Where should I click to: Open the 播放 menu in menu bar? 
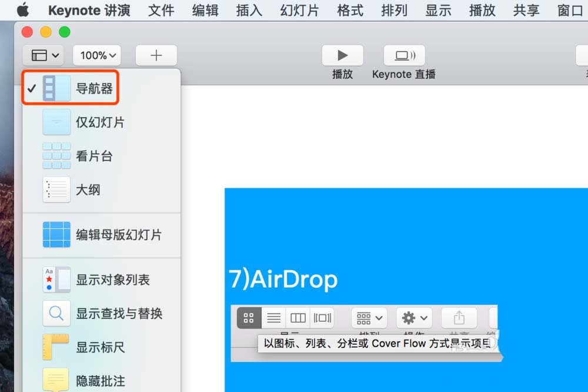[482, 10]
